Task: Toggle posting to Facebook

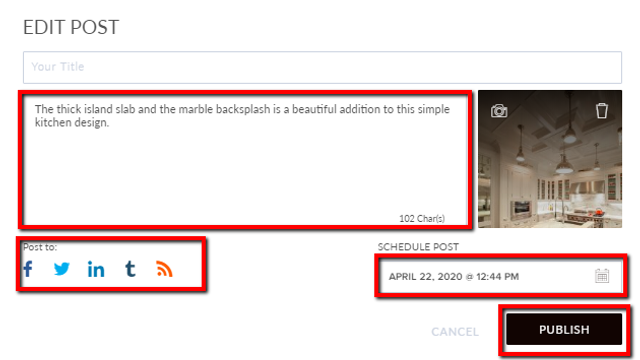Action: point(28,269)
